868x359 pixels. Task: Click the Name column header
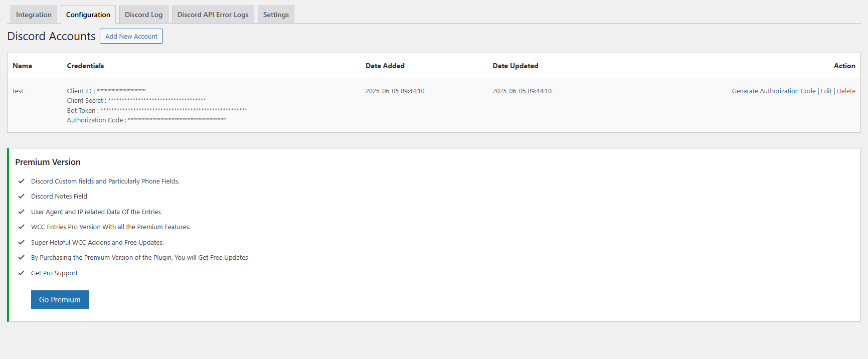point(23,66)
